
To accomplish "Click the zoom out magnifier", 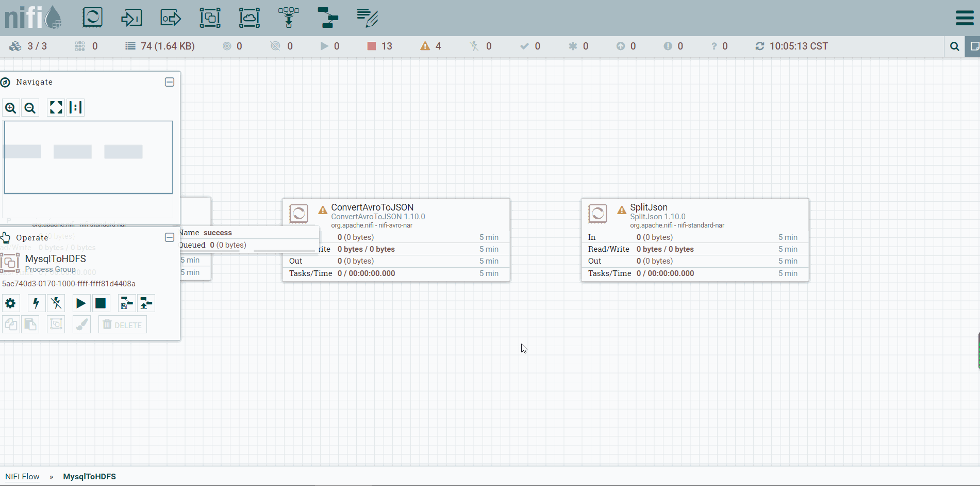I will [30, 108].
